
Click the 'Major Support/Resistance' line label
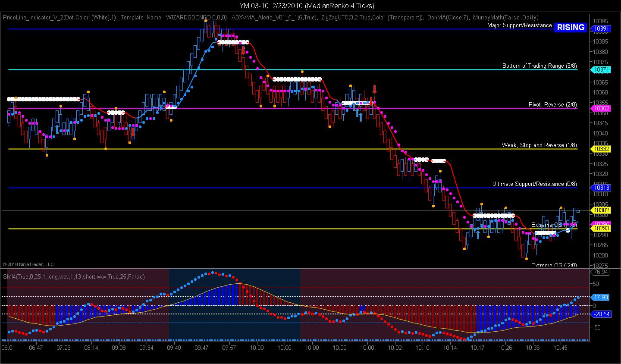519,25
